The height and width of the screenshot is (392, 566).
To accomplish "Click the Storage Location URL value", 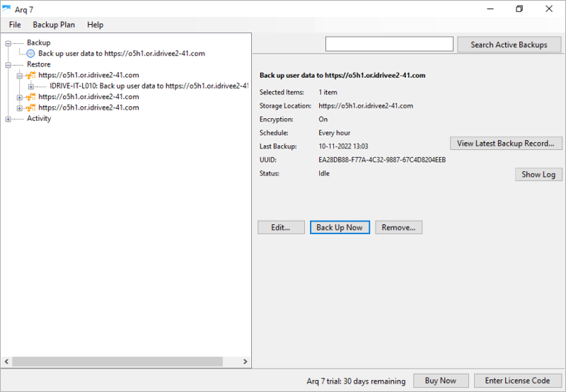I will click(x=366, y=105).
